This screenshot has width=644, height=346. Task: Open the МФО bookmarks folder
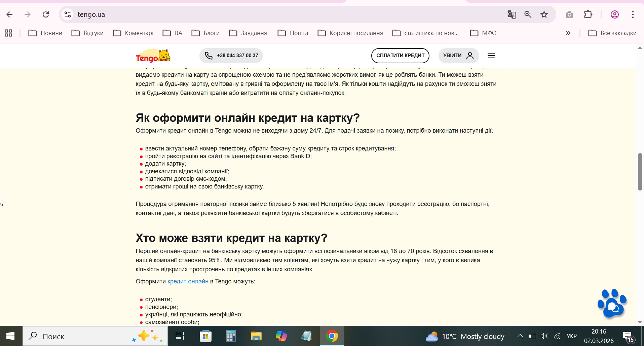point(483,33)
